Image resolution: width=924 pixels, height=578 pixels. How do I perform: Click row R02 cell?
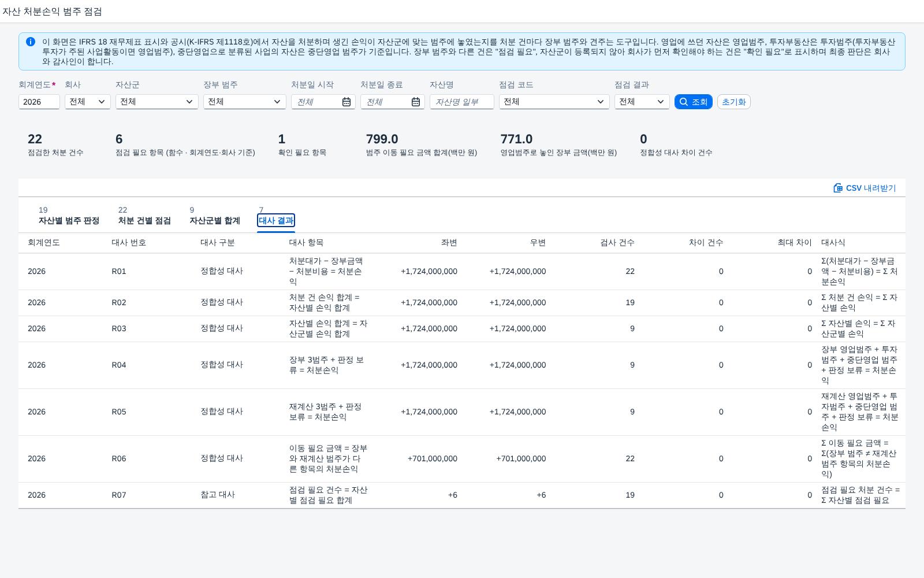coord(118,302)
